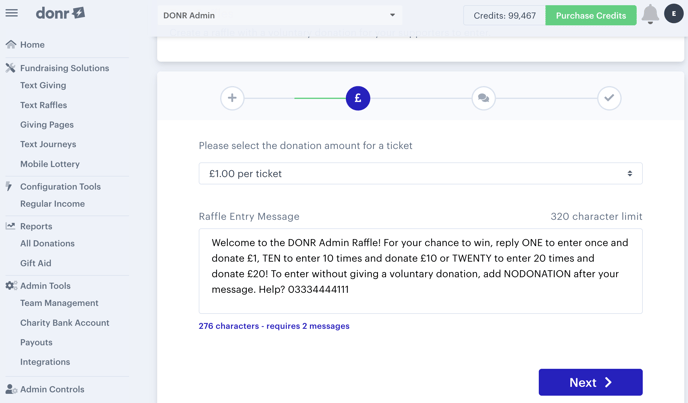Click the Admin Controls heading text
Image resolution: width=688 pixels, height=403 pixels.
tap(52, 389)
